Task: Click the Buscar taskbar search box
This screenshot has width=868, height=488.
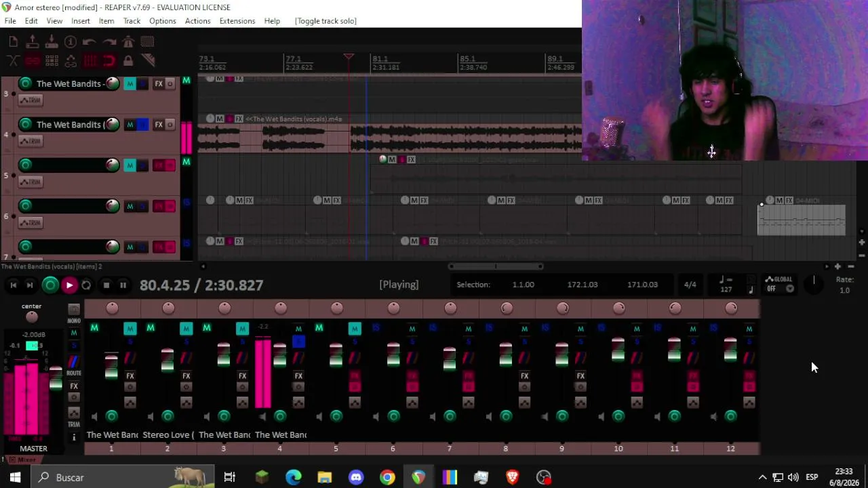Action: [x=122, y=477]
